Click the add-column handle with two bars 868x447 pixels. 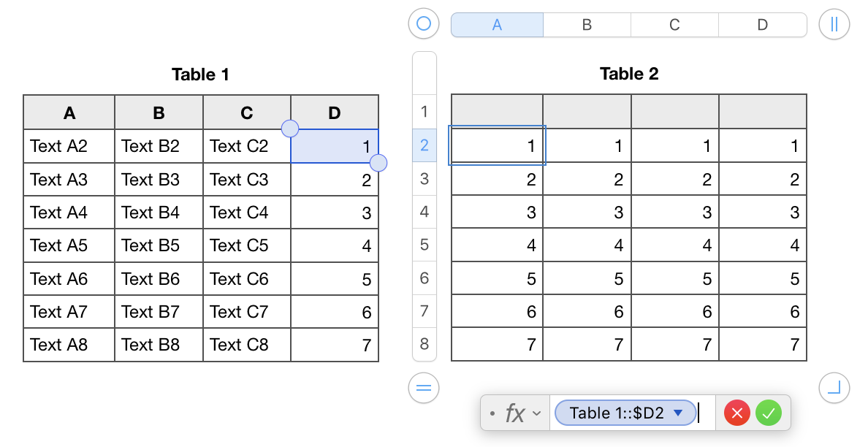(834, 24)
